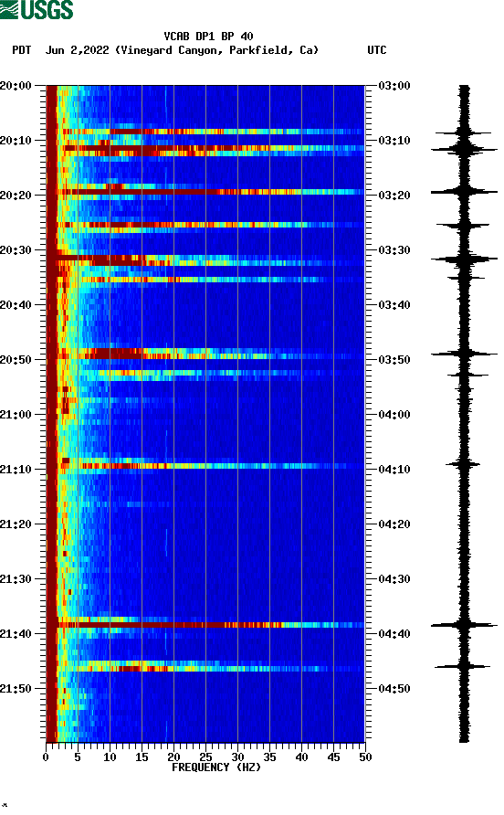Viewport: 504px width, 815px height.
Task: Click the '04:10' UTC time label
Action: click(x=394, y=470)
